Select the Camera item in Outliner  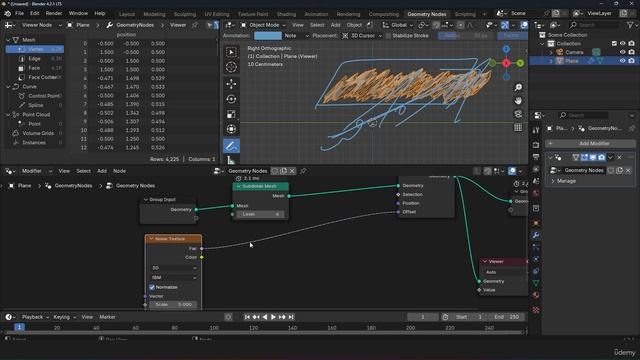pos(574,52)
